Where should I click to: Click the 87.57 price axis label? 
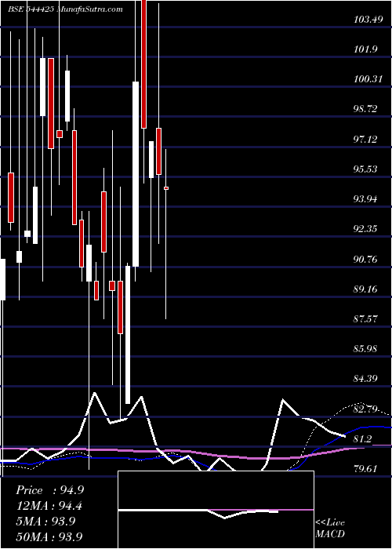coord(366,319)
